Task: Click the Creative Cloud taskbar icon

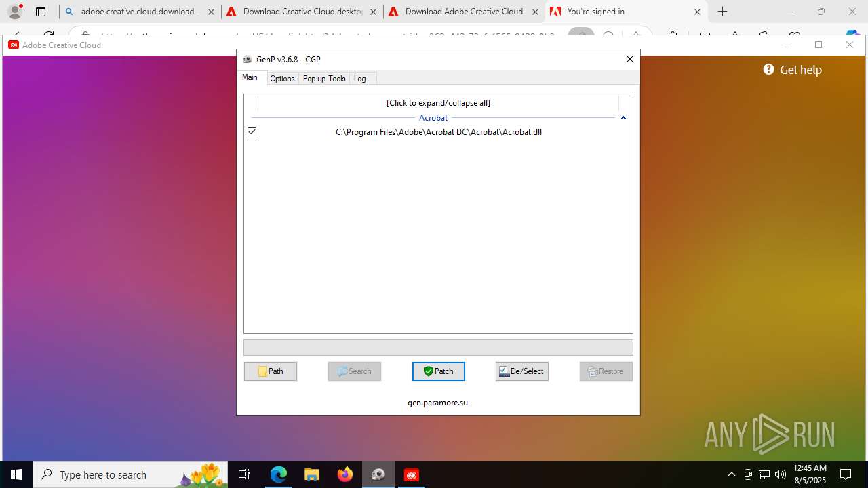Action: [x=412, y=474]
